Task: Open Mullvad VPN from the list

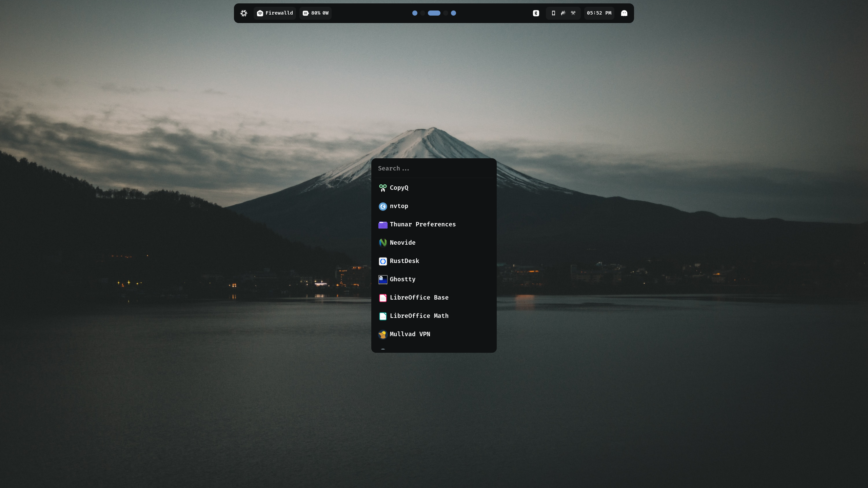Action: (x=410, y=334)
